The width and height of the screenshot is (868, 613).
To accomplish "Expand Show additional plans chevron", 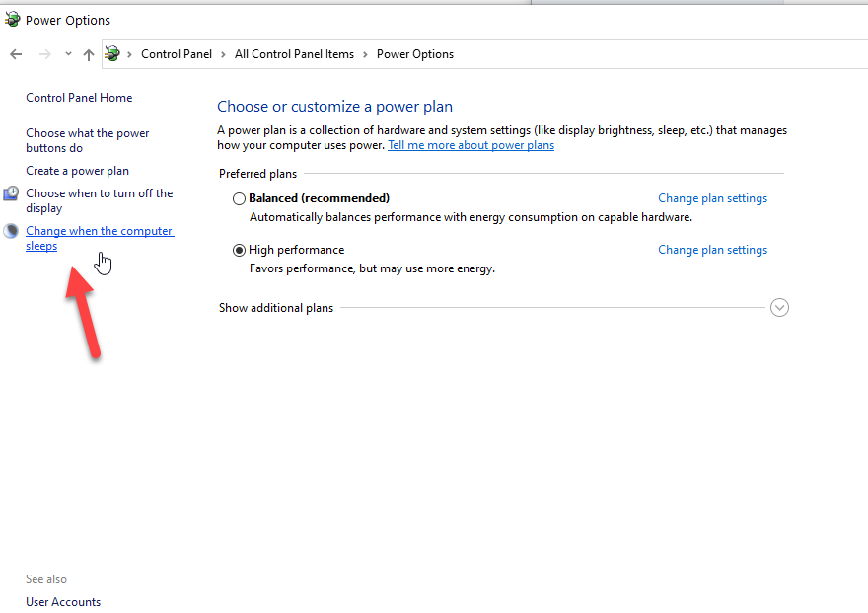I will coord(779,308).
